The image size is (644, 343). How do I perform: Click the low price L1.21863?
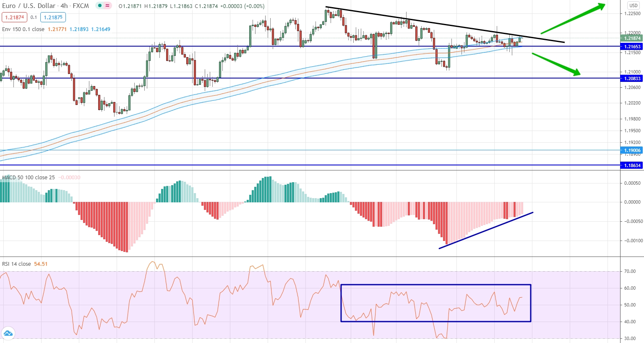tap(181, 6)
